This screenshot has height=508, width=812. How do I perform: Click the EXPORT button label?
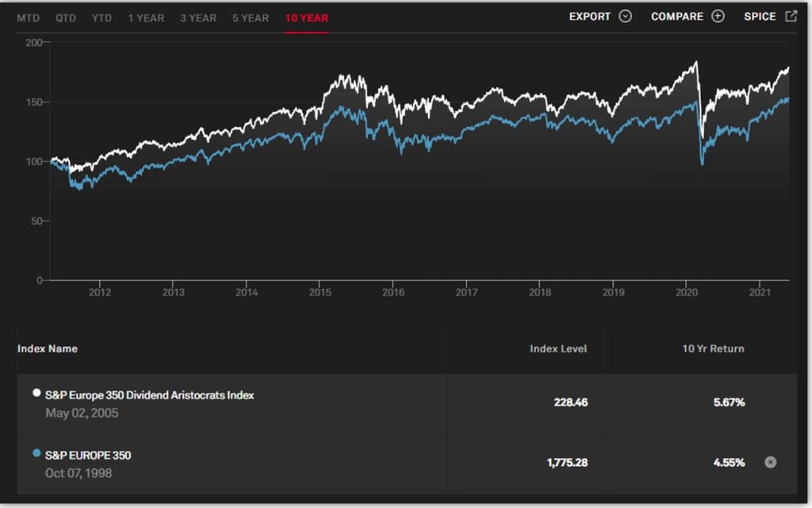point(590,17)
